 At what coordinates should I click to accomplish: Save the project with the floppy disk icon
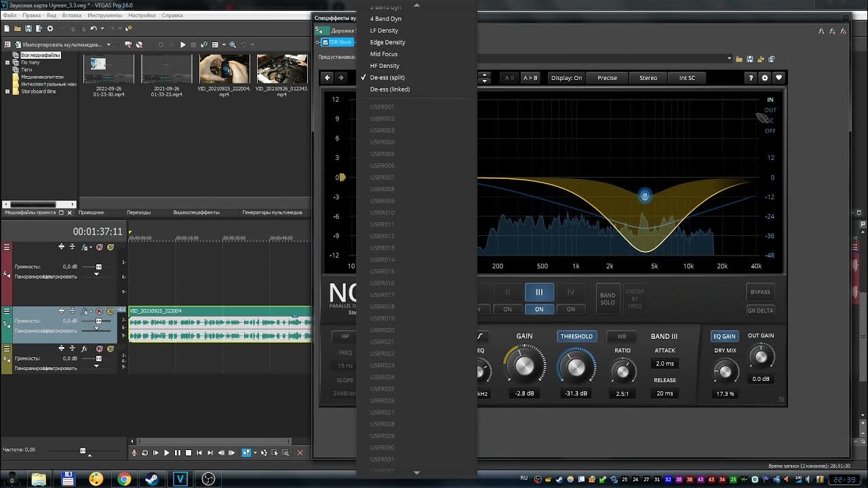click(28, 28)
